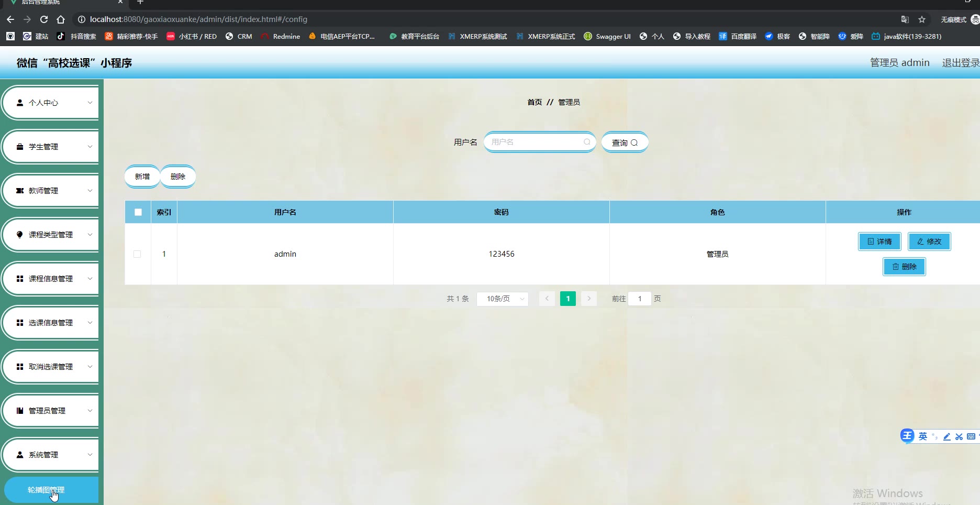Open the Redmine bookmark
The width and height of the screenshot is (980, 505).
281,36
